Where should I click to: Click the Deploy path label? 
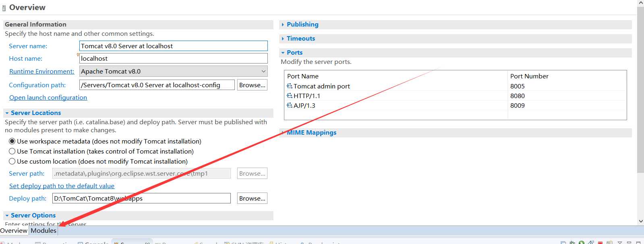tap(28, 198)
